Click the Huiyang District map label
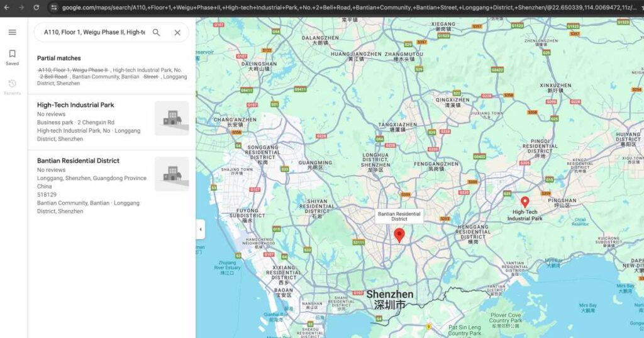Screen dimensions: 644x338 628,139
